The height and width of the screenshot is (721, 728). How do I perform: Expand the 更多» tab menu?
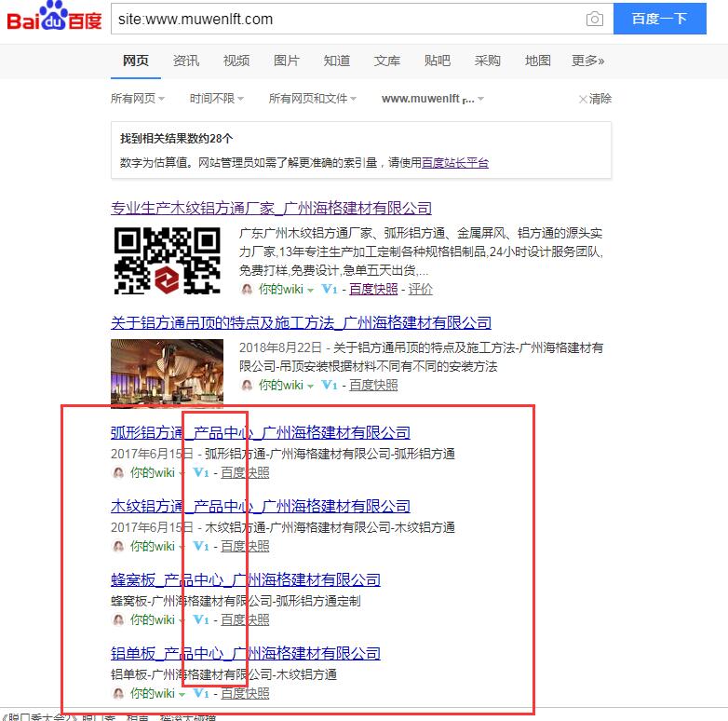pos(587,61)
